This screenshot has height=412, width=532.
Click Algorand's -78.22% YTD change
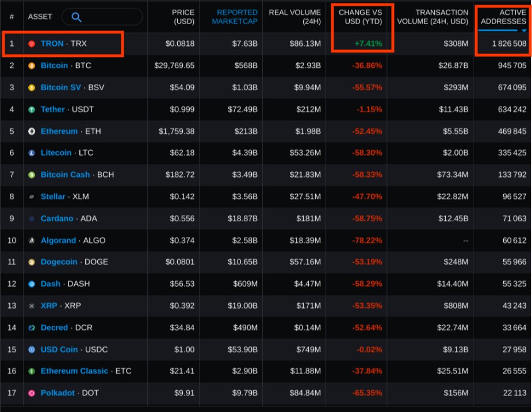367,240
